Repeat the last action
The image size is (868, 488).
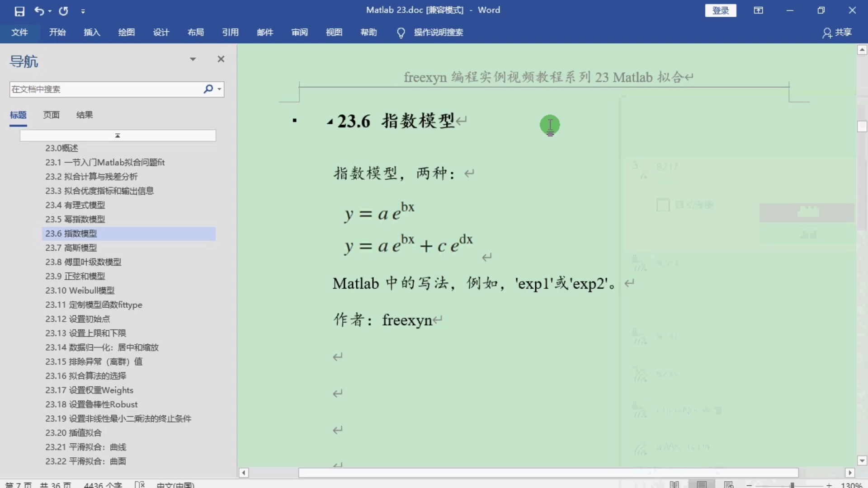point(63,11)
